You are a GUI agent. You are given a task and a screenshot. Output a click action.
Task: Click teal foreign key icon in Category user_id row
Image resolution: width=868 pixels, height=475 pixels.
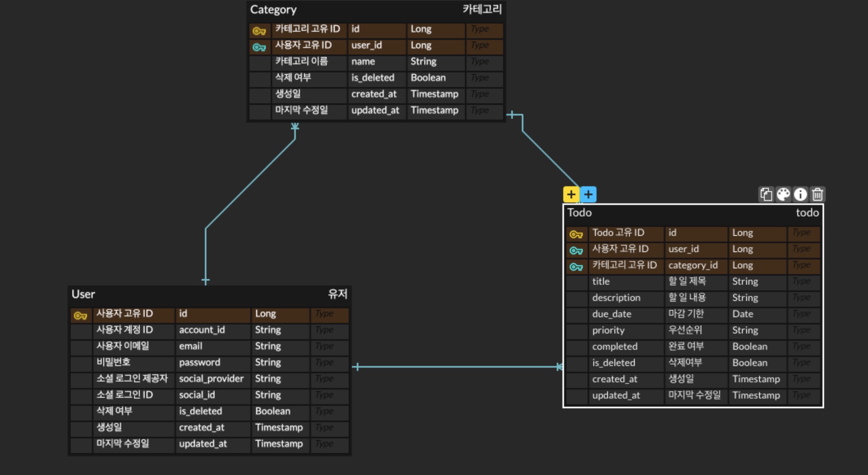259,47
